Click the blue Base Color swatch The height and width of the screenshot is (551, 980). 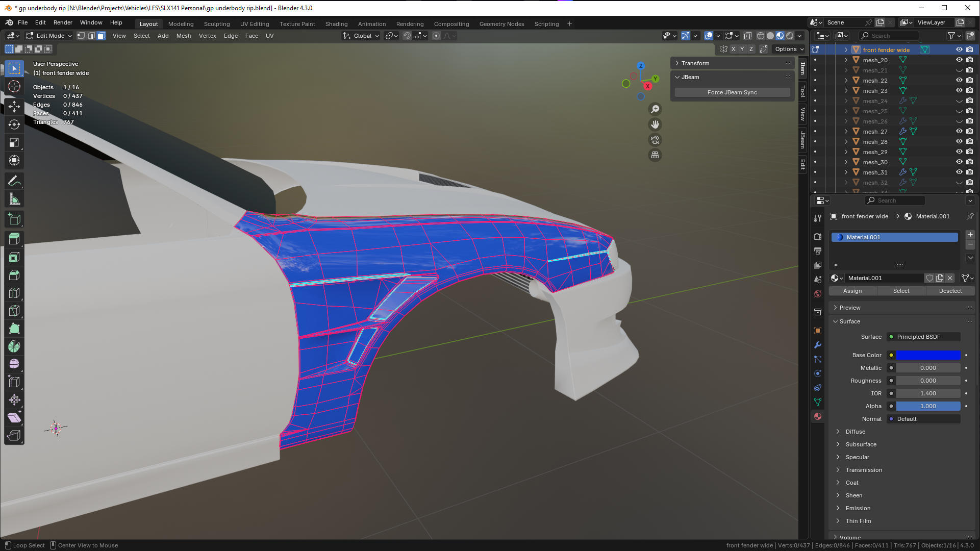[x=928, y=355]
